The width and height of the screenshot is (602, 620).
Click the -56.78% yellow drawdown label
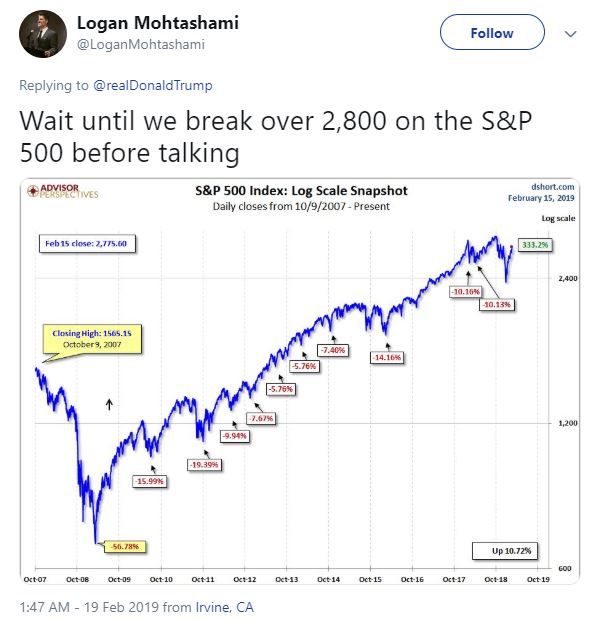pos(128,546)
